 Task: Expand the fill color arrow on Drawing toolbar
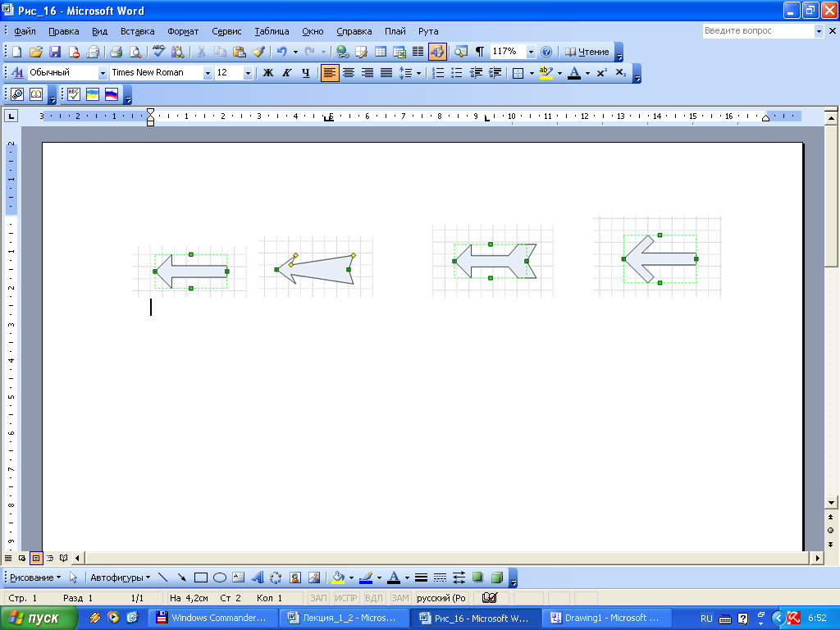point(351,577)
